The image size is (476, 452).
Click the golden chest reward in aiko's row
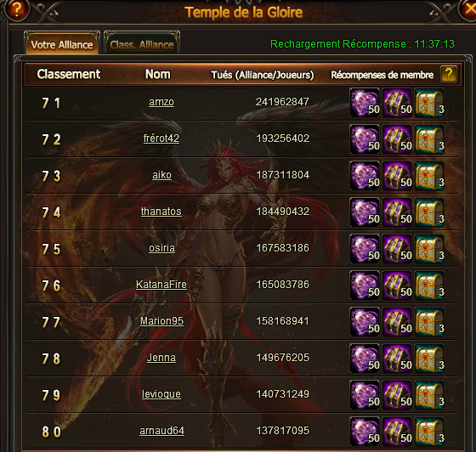(x=429, y=176)
